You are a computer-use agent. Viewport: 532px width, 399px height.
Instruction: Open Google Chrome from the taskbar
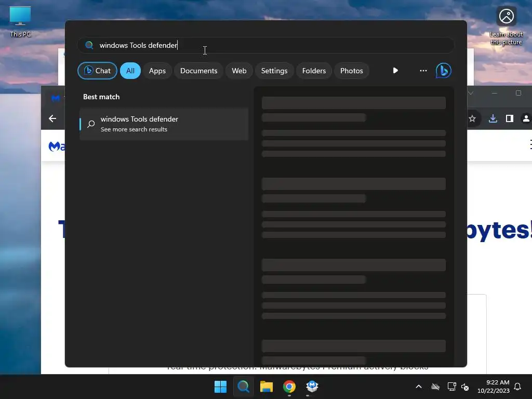coord(289,387)
